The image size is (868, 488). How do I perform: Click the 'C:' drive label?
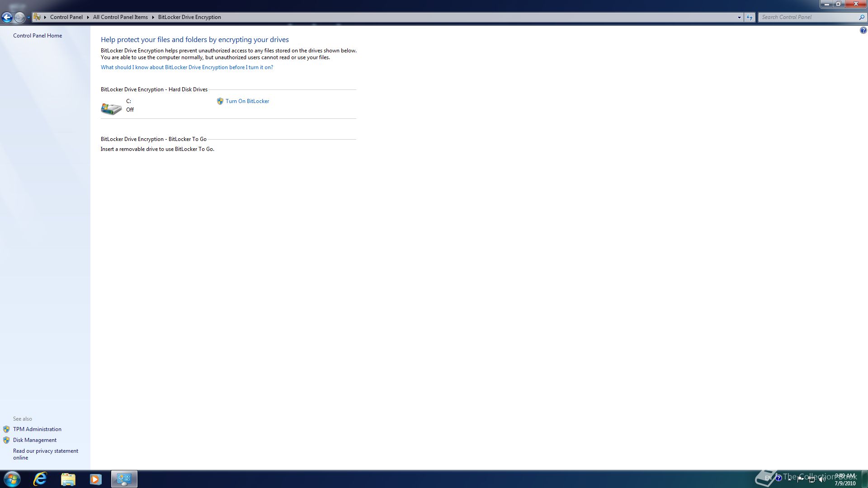click(x=129, y=101)
